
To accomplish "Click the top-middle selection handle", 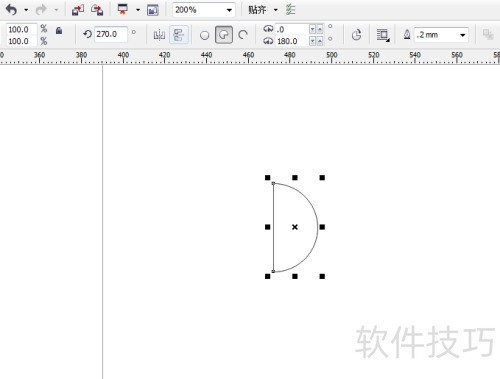I will pos(295,178).
